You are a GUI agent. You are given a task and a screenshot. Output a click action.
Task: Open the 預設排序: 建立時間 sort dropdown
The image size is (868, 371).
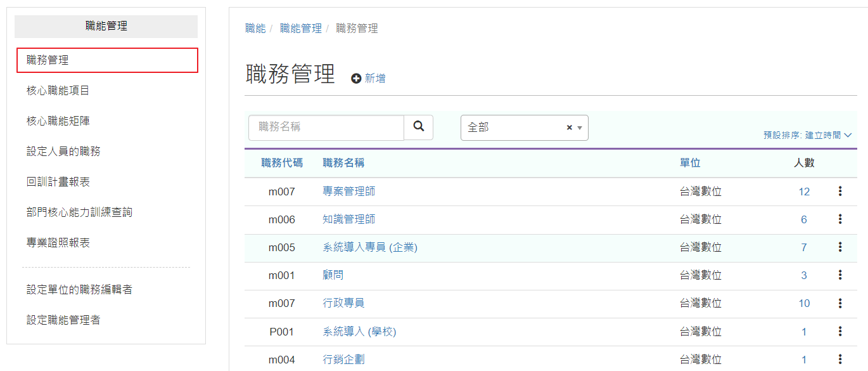click(x=807, y=135)
